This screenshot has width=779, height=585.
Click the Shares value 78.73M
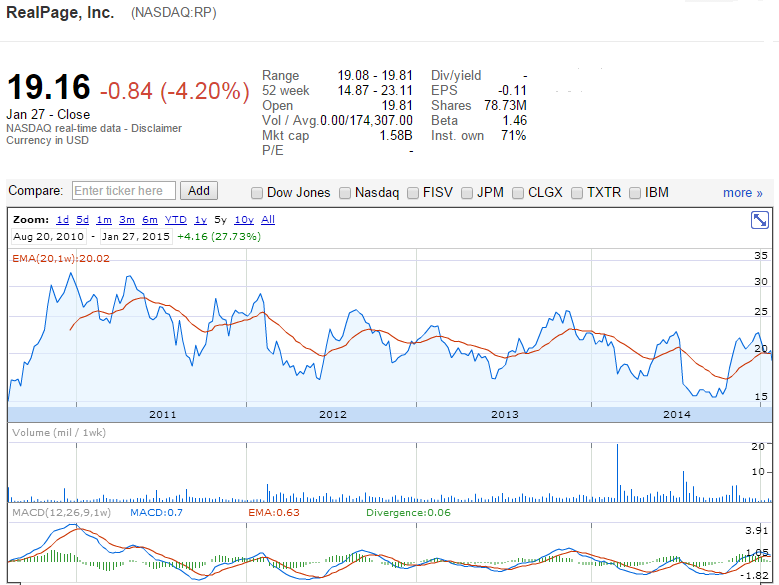tap(505, 105)
